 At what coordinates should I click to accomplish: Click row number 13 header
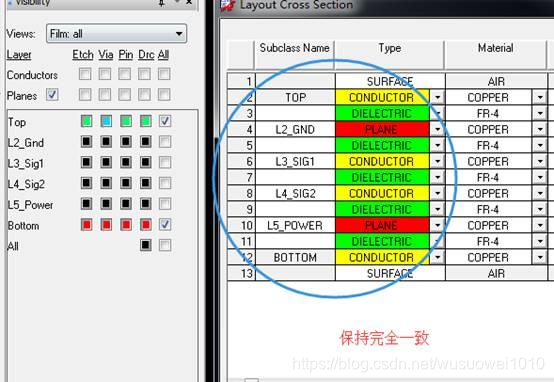[241, 273]
